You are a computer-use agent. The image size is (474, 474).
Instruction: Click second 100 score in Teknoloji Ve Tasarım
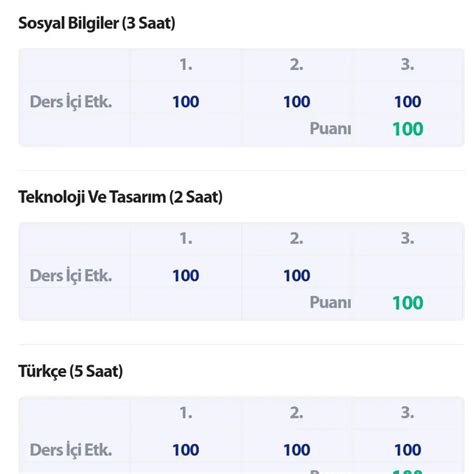[x=297, y=276]
